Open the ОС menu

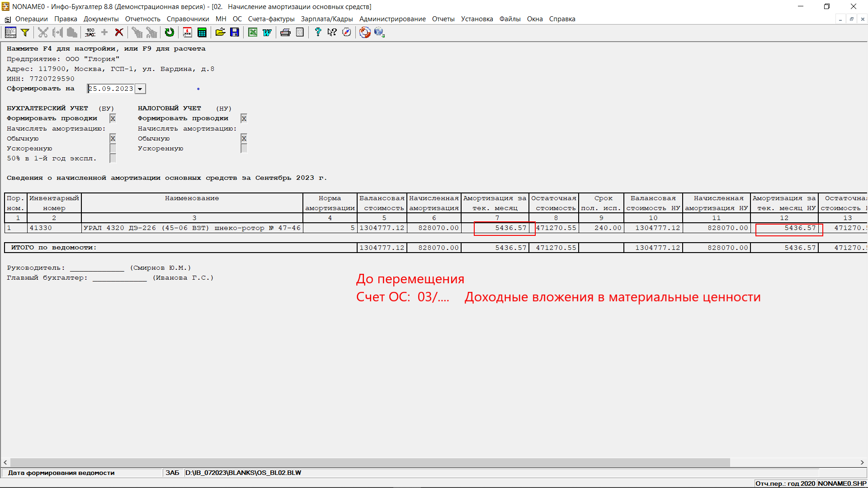click(x=237, y=19)
